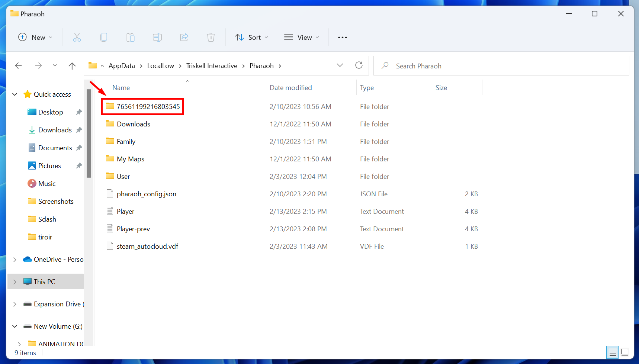Click the Rename icon in toolbar
The height and width of the screenshot is (364, 639).
157,37
